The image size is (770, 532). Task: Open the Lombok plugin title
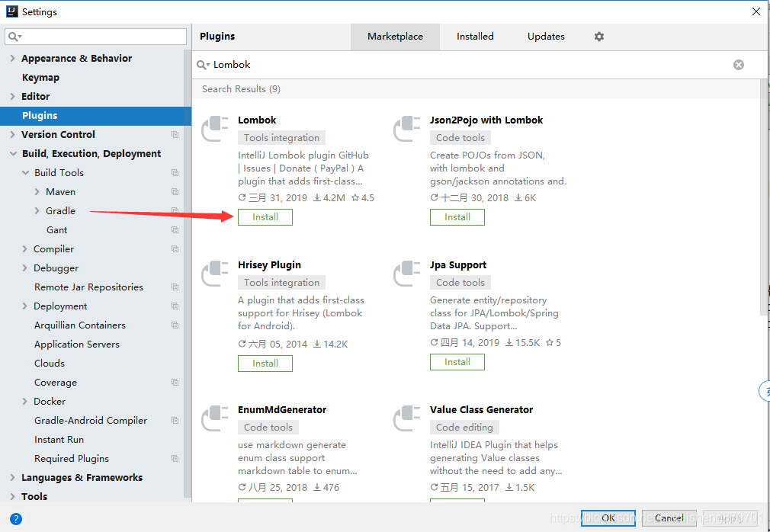pyautogui.click(x=257, y=120)
